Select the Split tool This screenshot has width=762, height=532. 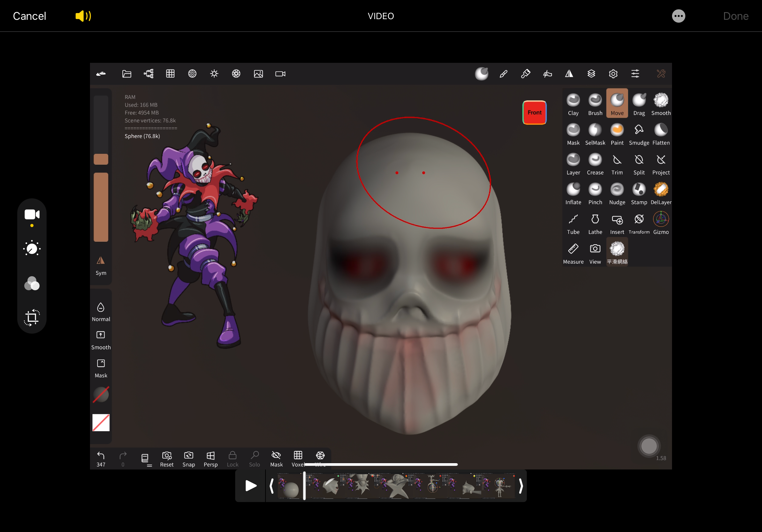[639, 164]
